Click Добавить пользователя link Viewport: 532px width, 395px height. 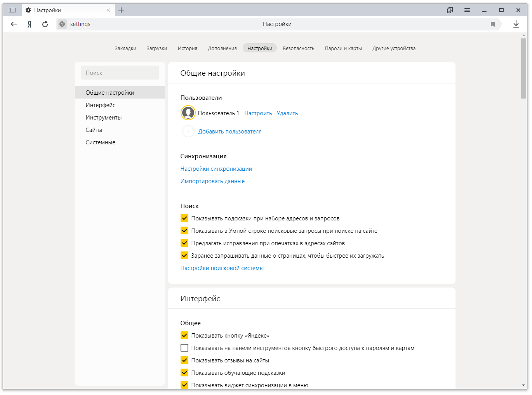tap(229, 132)
